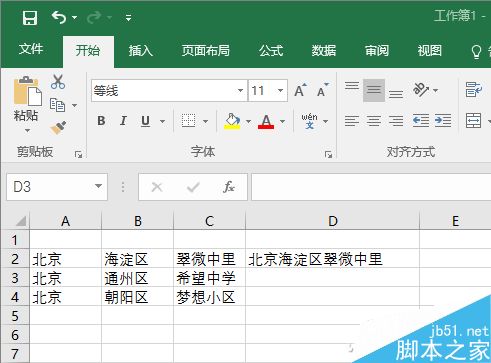
Task: Toggle underline formatting
Action: pyautogui.click(x=145, y=121)
